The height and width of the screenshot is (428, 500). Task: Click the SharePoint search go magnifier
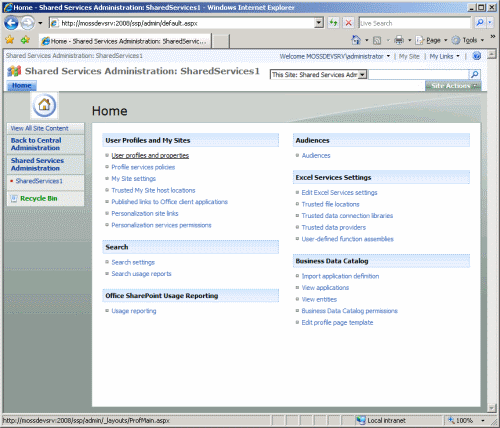pyautogui.click(x=474, y=74)
